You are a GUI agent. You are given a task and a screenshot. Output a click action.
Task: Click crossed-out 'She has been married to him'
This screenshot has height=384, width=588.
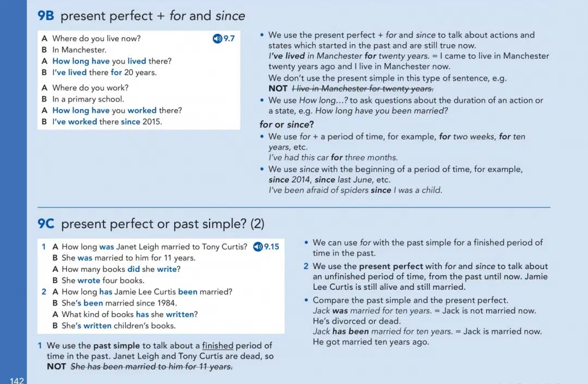click(151, 367)
